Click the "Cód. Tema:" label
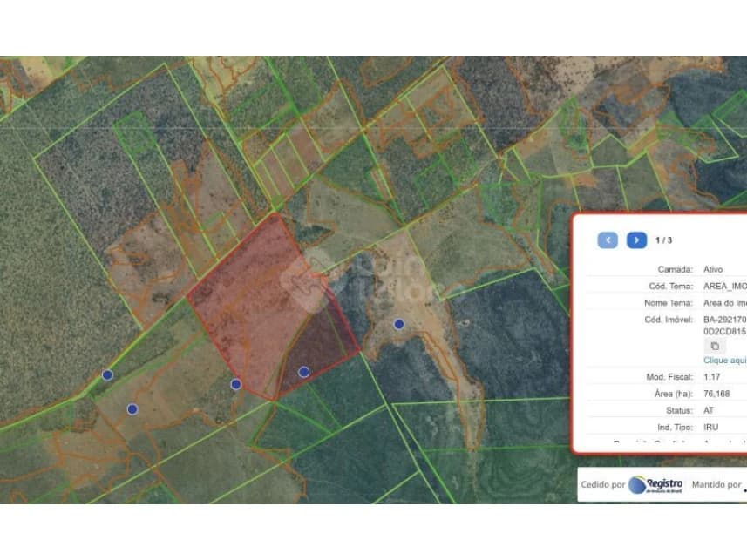Viewport: 747px width, 560px height. [x=671, y=287]
